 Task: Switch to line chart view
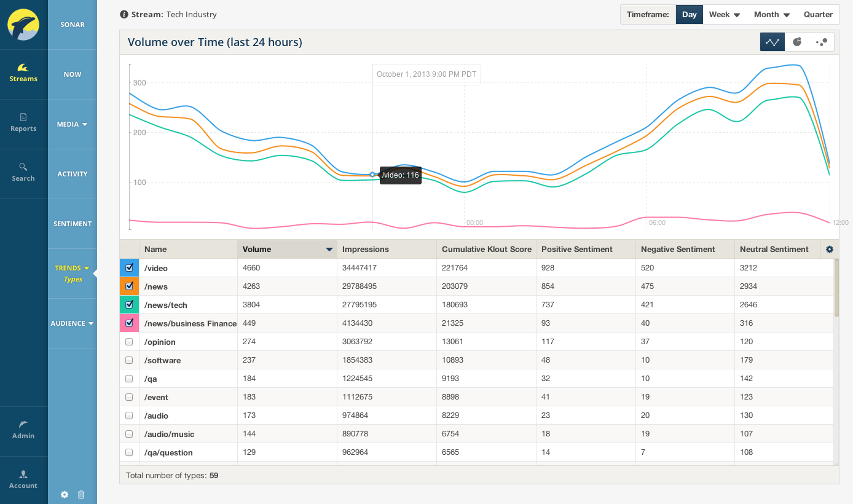[x=772, y=42]
